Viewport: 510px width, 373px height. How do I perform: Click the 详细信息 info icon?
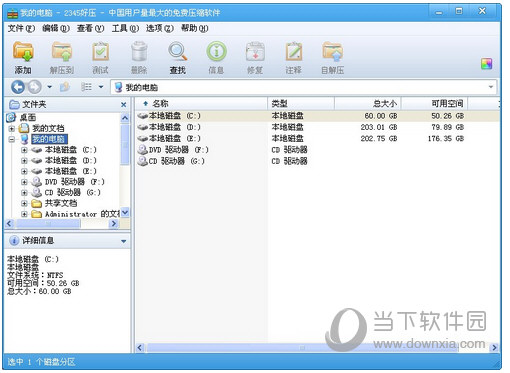14,241
